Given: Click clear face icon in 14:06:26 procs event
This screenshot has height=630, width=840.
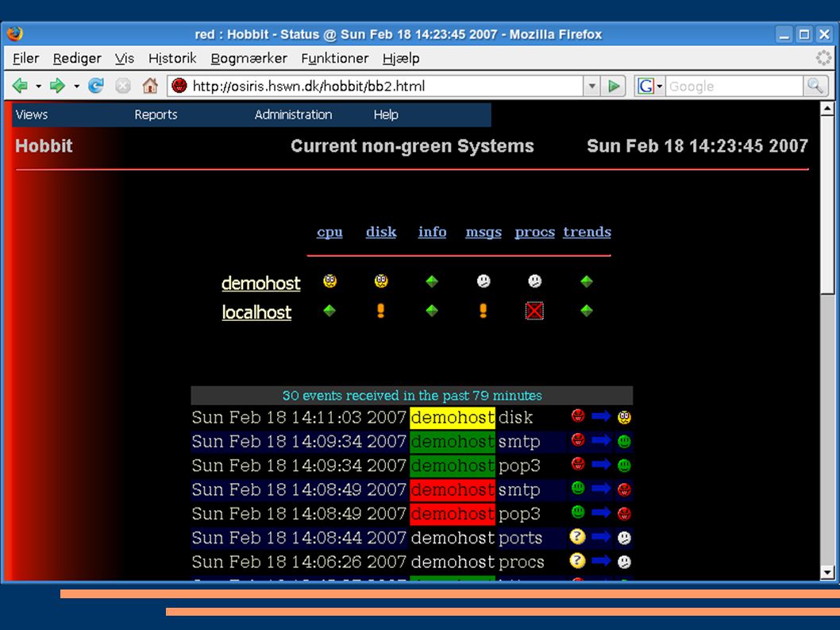Looking at the screenshot, I should click(x=624, y=562).
